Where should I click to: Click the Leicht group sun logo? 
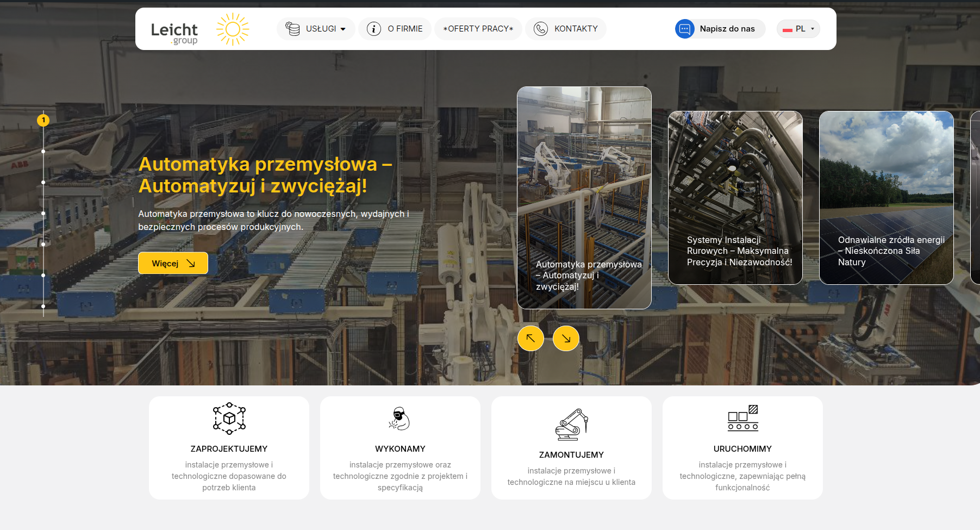coord(233,29)
